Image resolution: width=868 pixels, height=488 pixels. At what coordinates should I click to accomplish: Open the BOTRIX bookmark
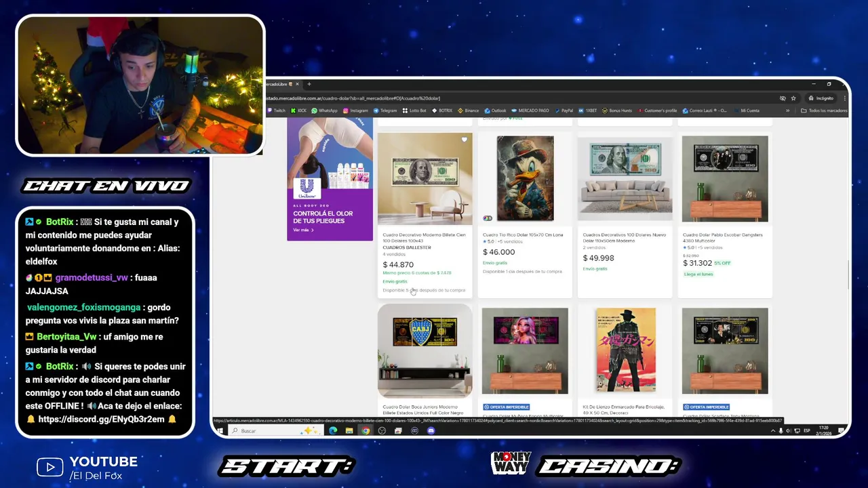pos(442,110)
